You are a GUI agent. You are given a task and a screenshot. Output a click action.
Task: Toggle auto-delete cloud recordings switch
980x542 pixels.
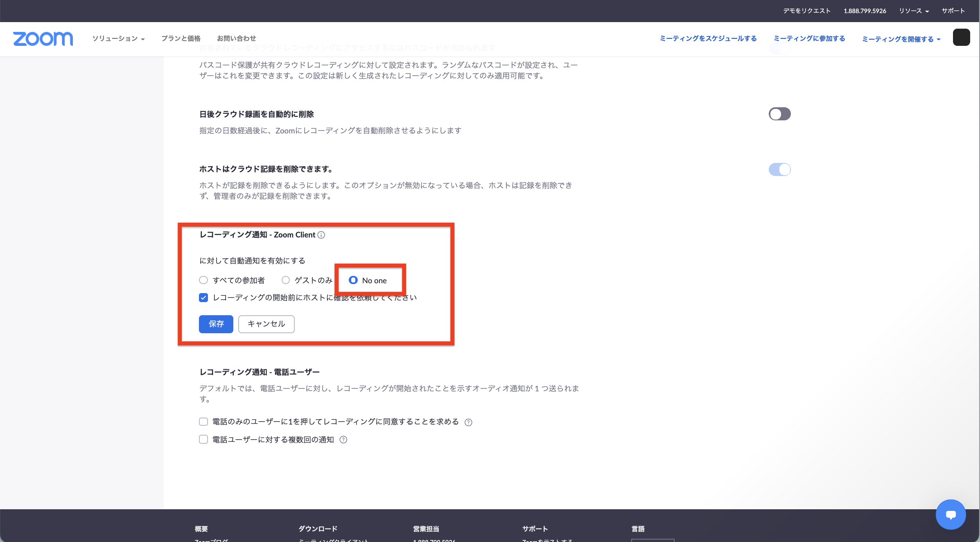779,114
